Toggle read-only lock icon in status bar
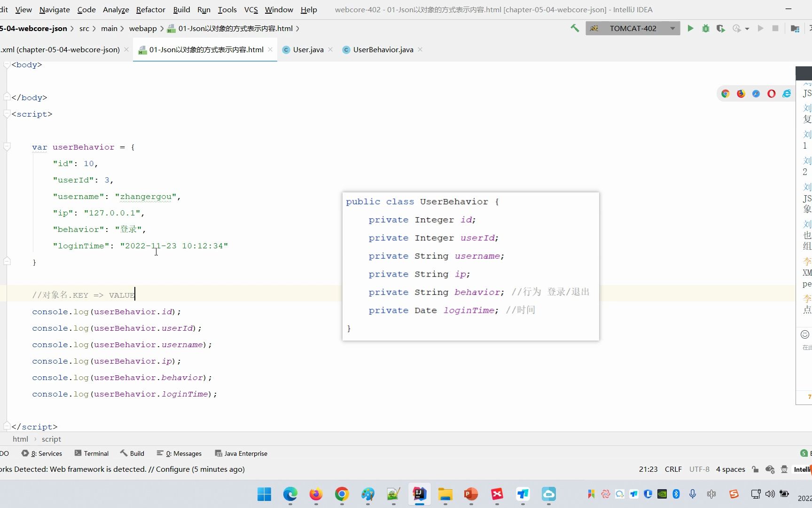812x508 pixels. pos(755,469)
